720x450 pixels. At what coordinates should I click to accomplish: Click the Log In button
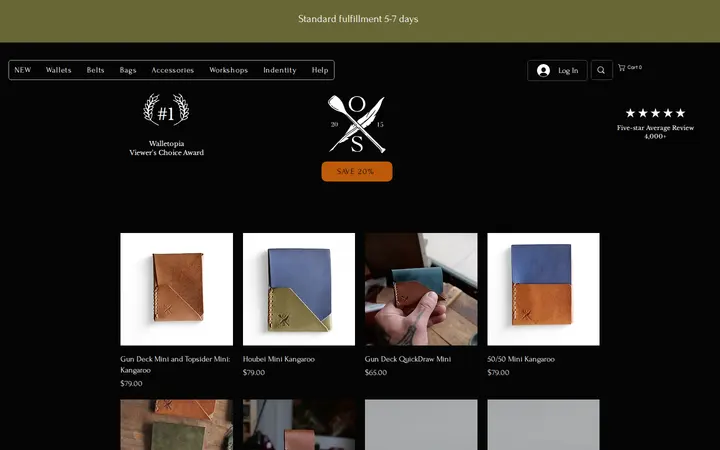tap(557, 70)
